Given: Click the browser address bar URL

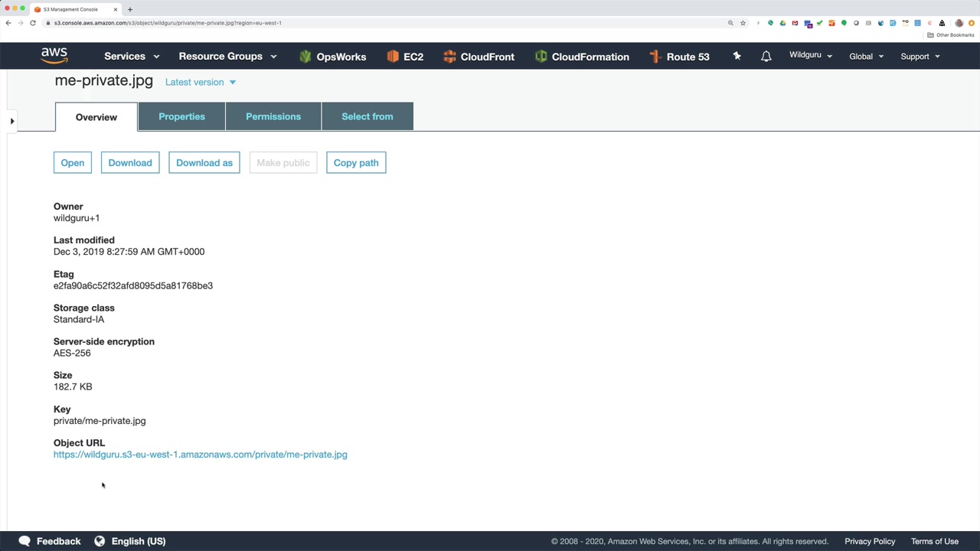Looking at the screenshot, I should pyautogui.click(x=168, y=23).
